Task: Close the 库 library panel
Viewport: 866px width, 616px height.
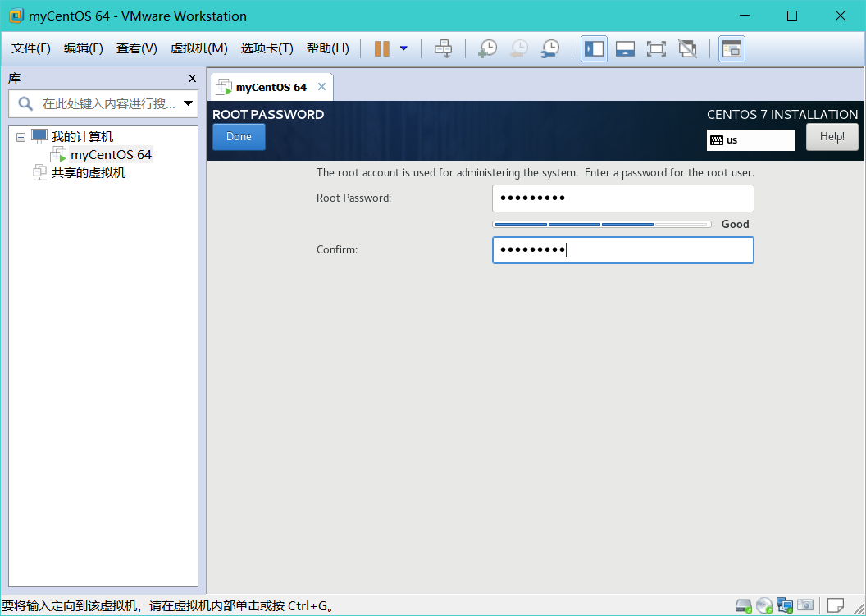Action: pyautogui.click(x=192, y=79)
